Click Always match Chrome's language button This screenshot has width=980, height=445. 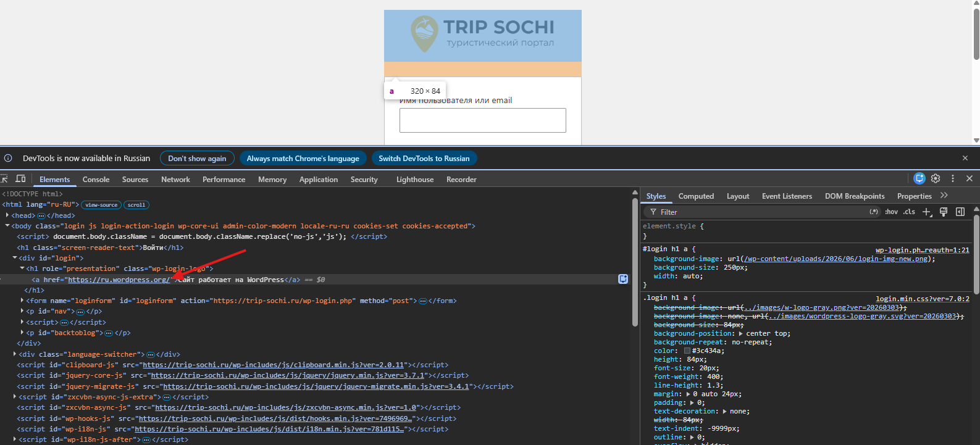[303, 159]
